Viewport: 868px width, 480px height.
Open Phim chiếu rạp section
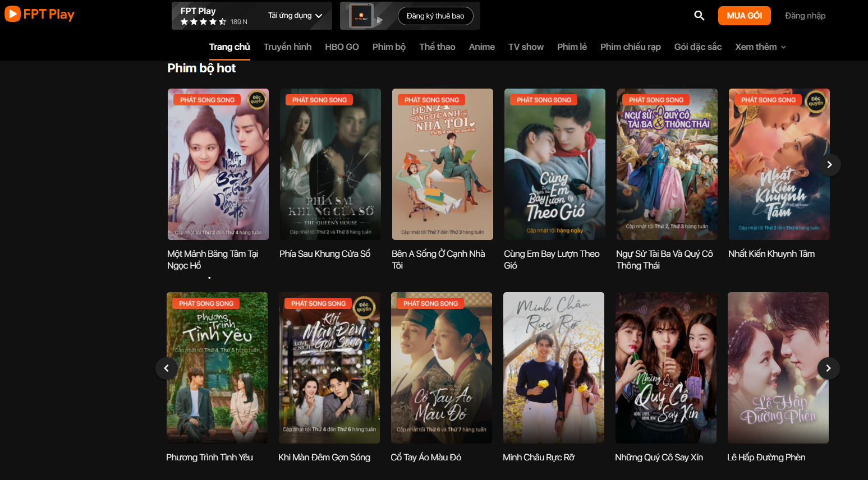click(x=631, y=47)
